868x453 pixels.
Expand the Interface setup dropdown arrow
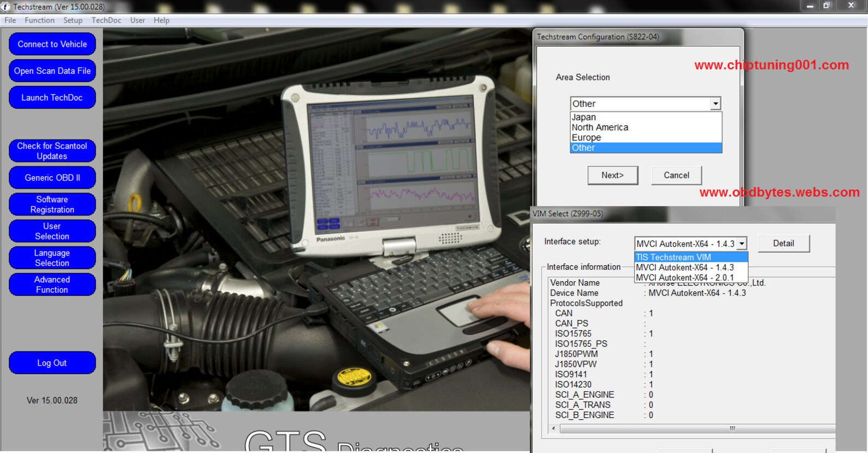coord(742,243)
